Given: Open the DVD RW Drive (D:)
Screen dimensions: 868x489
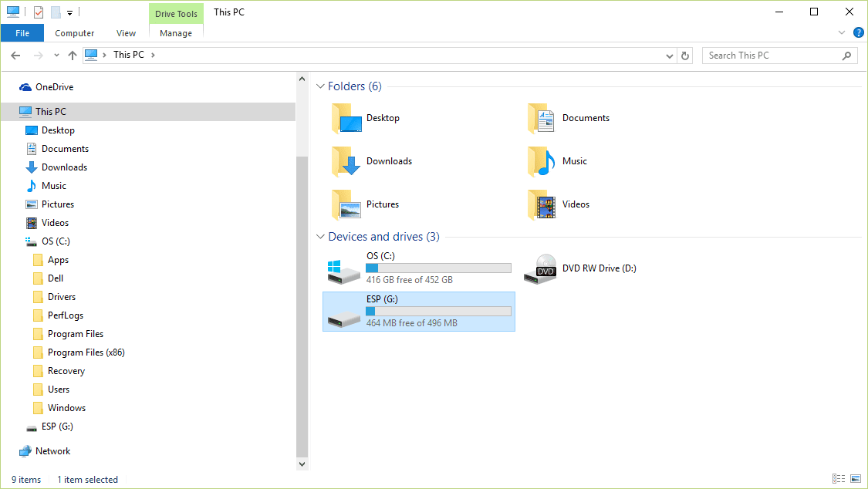Looking at the screenshot, I should (540, 268).
